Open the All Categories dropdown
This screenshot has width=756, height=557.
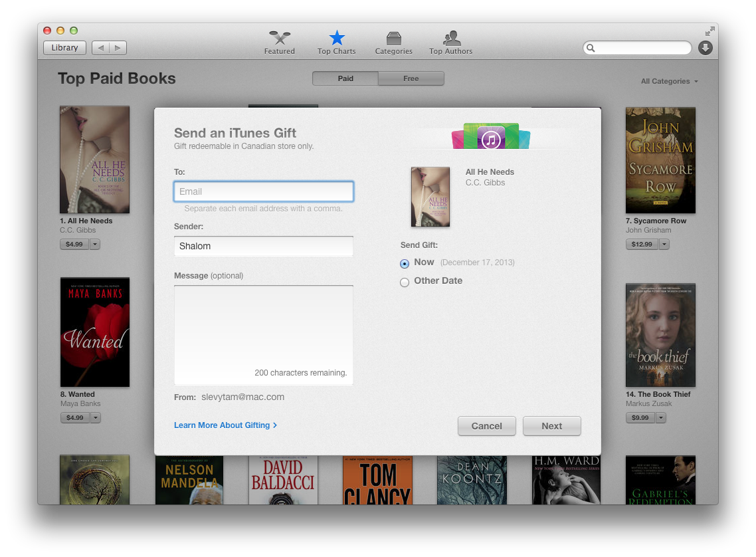coord(669,81)
